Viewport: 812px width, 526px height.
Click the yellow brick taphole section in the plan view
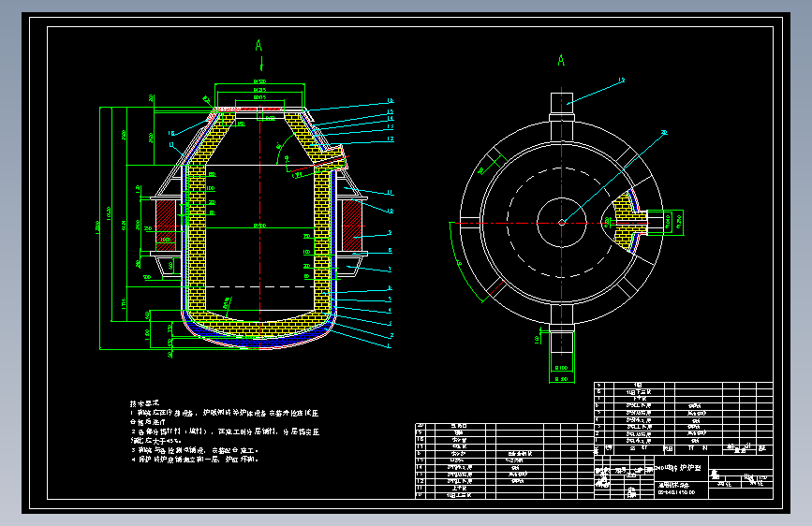click(x=628, y=223)
